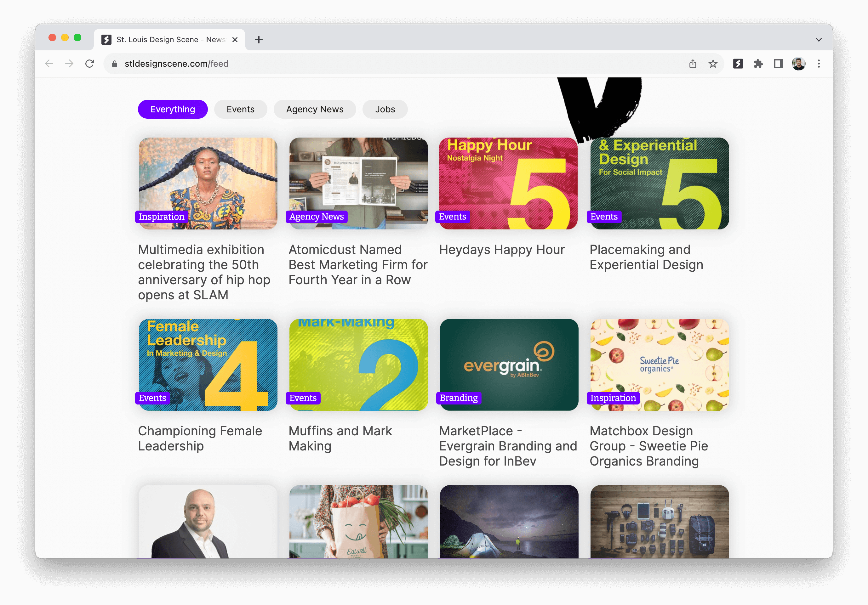Viewport: 868px width, 605px height.
Task: Open Placemaking and Experiential Design title
Action: pos(646,257)
